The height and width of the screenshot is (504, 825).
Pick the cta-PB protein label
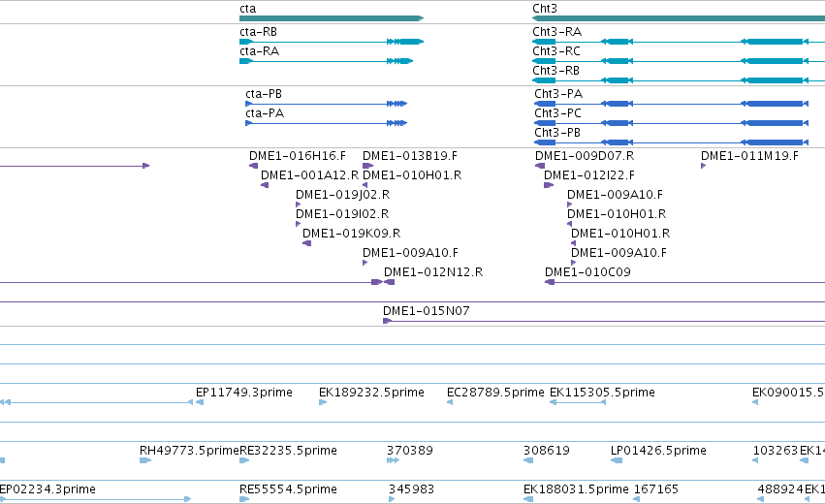264,94
